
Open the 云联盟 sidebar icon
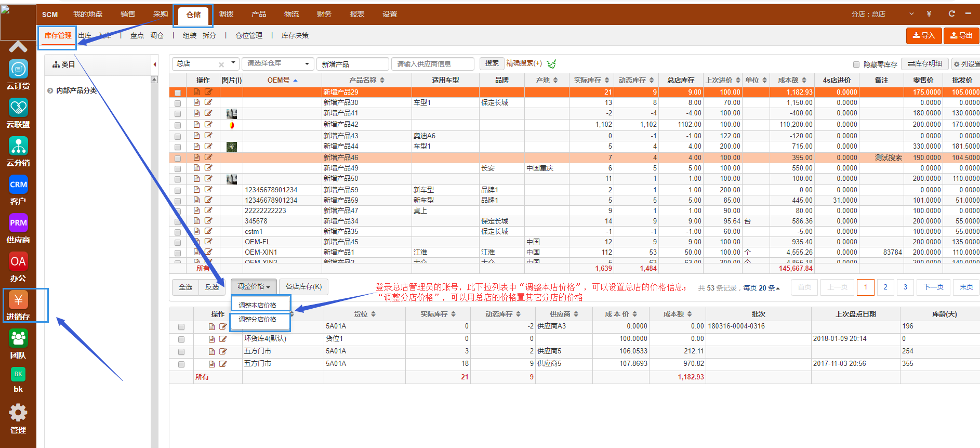(18, 108)
